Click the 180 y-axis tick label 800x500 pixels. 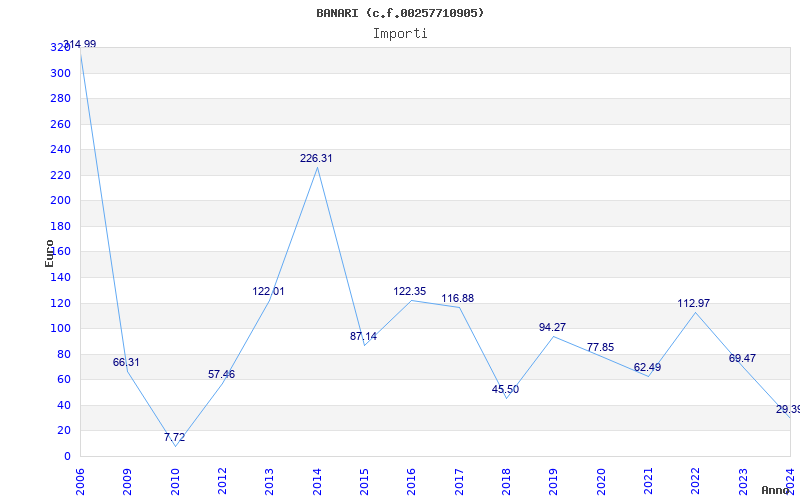tap(60, 226)
